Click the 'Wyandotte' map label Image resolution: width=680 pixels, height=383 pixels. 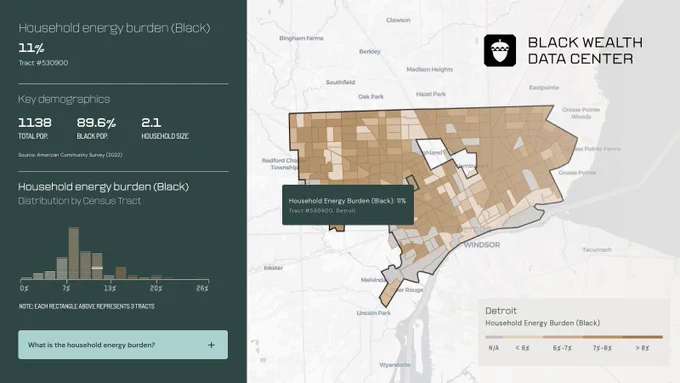[x=395, y=365]
